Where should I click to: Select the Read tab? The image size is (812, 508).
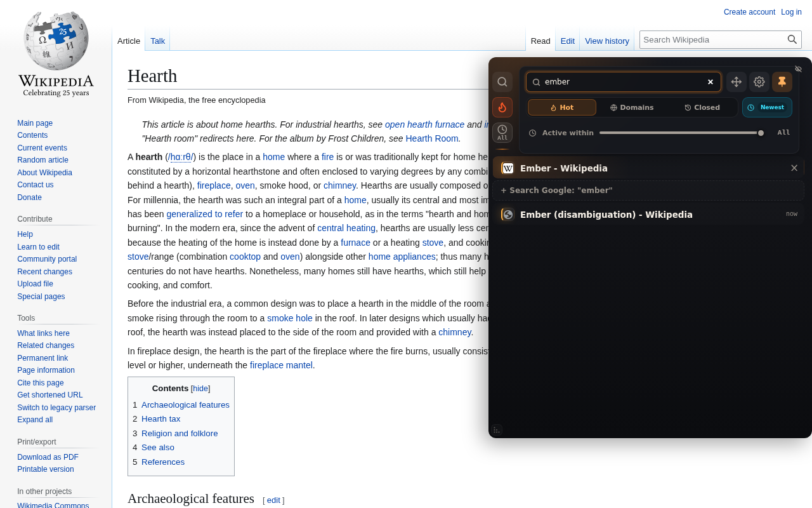pyautogui.click(x=540, y=41)
